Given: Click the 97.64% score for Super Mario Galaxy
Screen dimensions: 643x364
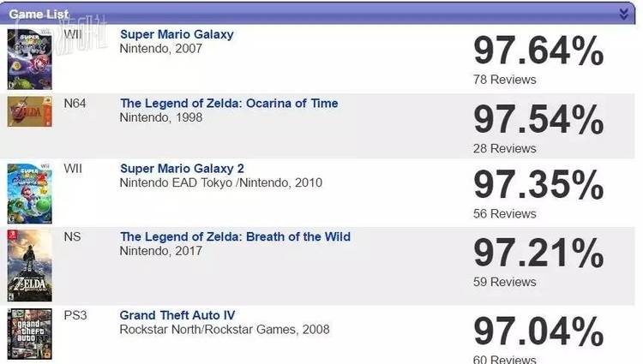Looking at the screenshot, I should coord(538,51).
